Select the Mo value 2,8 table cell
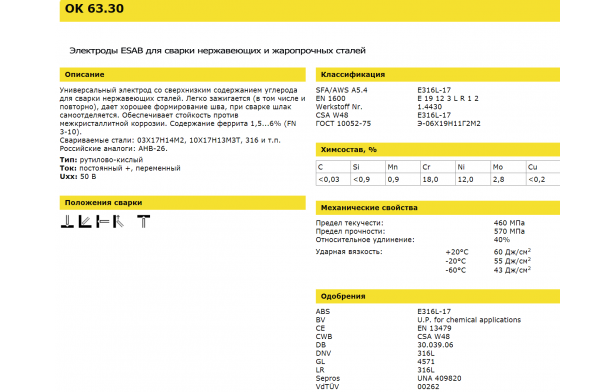 508,180
